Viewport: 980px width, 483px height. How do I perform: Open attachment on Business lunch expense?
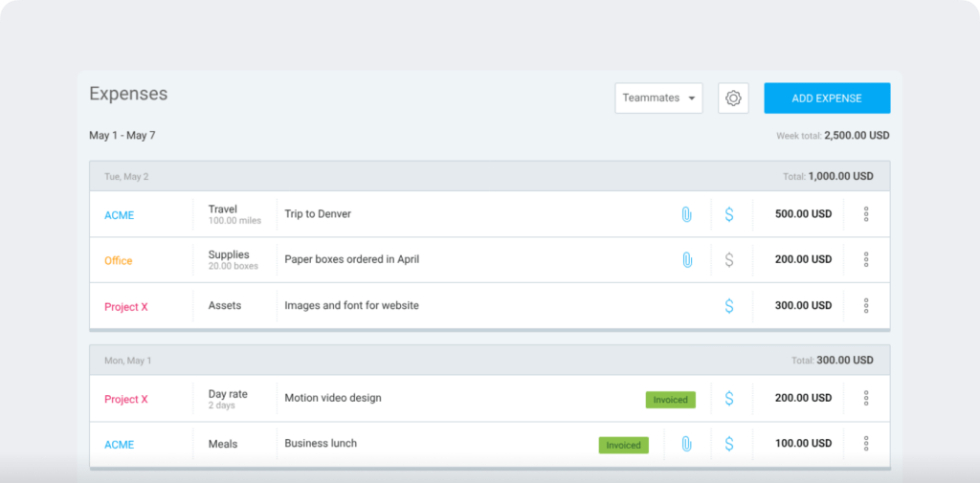pos(686,444)
